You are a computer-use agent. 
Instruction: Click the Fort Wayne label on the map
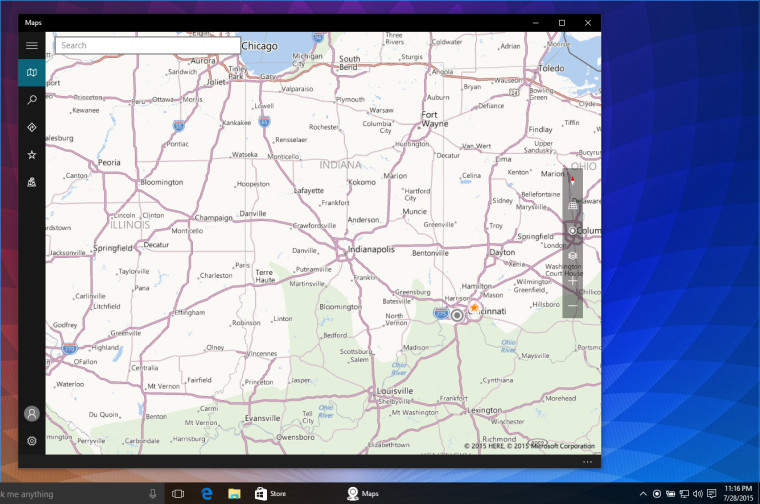point(434,119)
